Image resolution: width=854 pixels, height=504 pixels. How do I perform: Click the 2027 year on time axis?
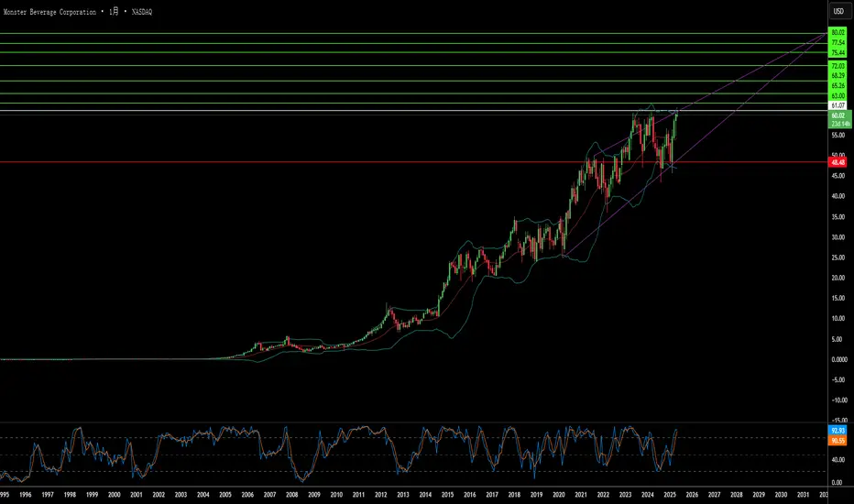pyautogui.click(x=714, y=495)
